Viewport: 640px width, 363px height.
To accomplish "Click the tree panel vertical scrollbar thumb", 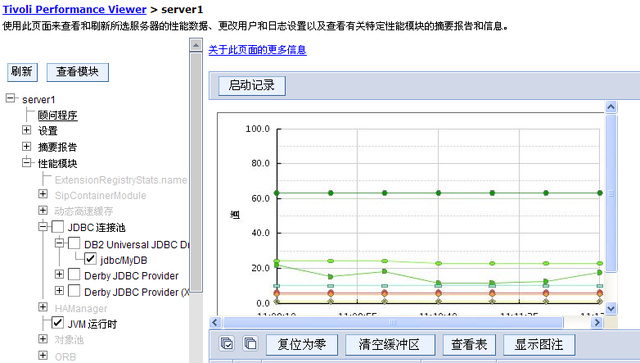I will [196, 171].
